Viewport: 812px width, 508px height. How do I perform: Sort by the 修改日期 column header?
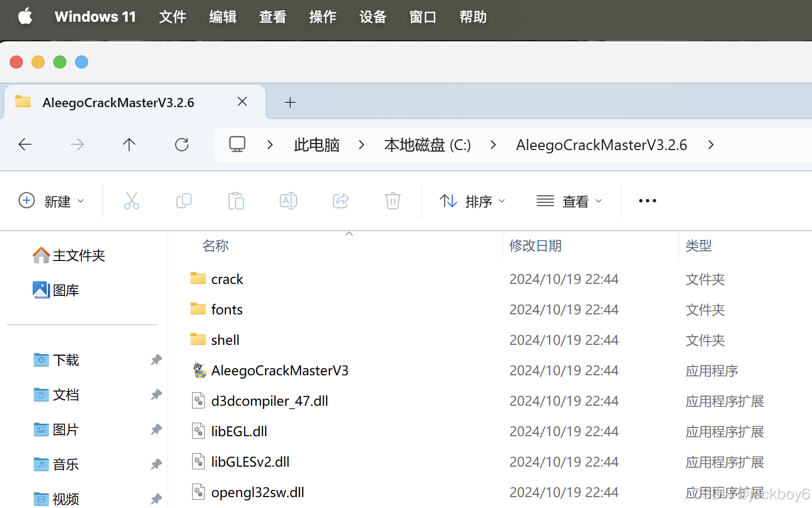click(x=536, y=246)
